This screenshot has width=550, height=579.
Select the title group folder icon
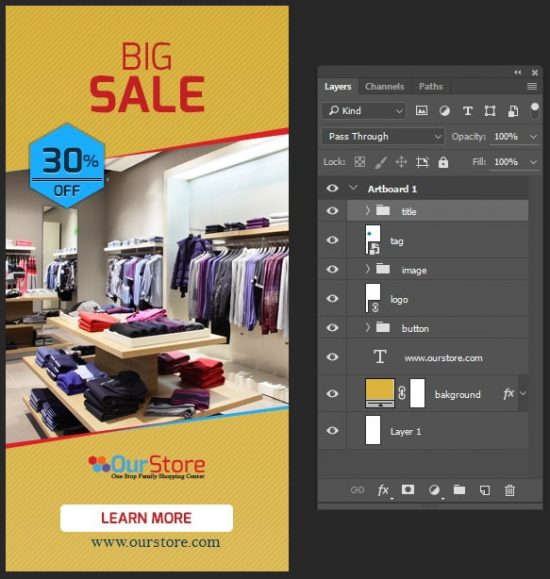(383, 210)
